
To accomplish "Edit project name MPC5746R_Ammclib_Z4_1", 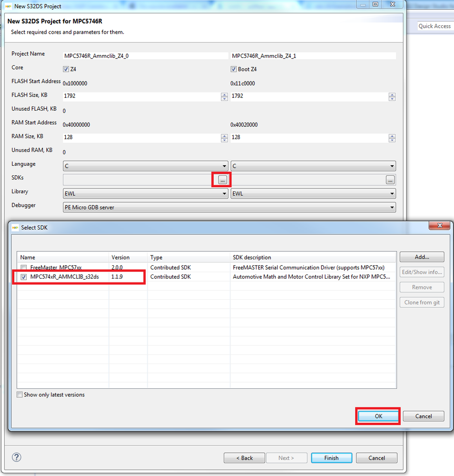I will point(313,56).
